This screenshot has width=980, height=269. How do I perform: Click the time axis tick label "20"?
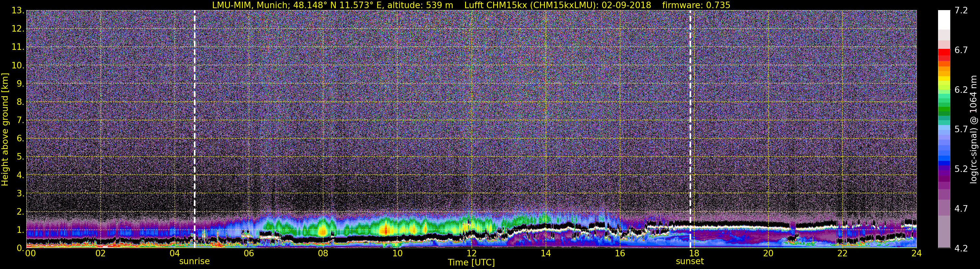coord(768,253)
